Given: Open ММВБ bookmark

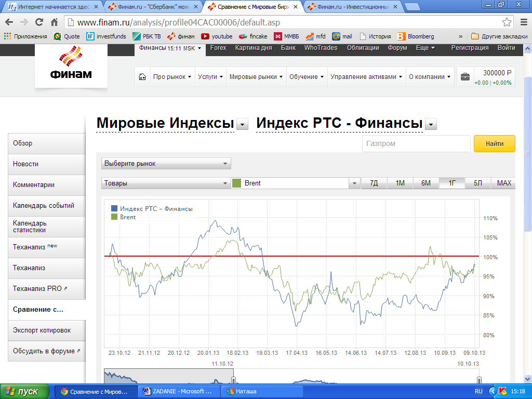Looking at the screenshot, I should coord(287,36).
